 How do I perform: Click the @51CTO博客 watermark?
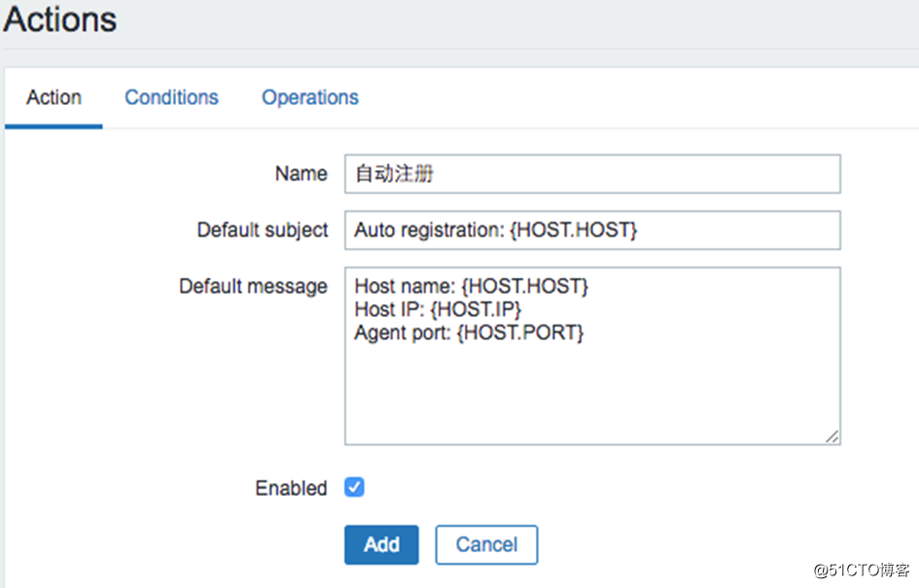click(861, 570)
